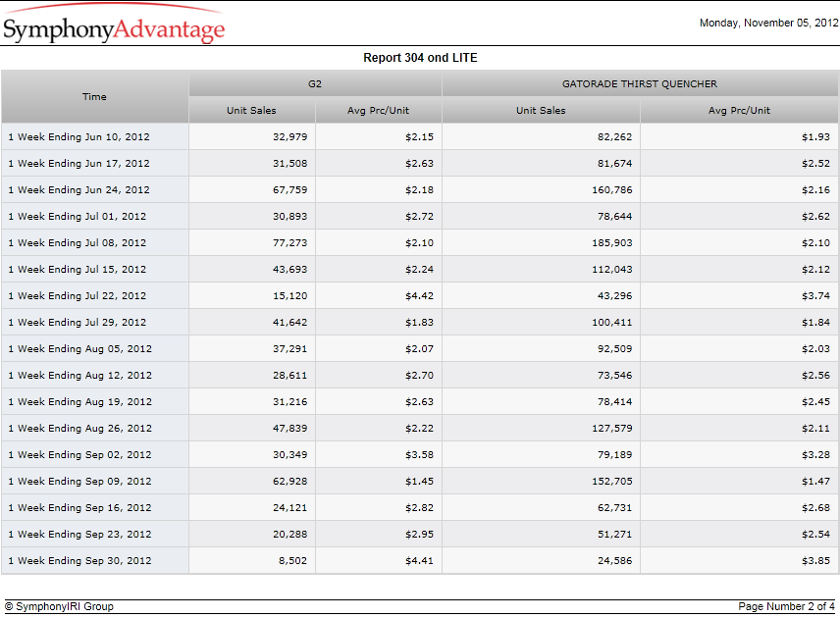
Task: Click G2 unit sales value 41,642
Action: pos(289,323)
